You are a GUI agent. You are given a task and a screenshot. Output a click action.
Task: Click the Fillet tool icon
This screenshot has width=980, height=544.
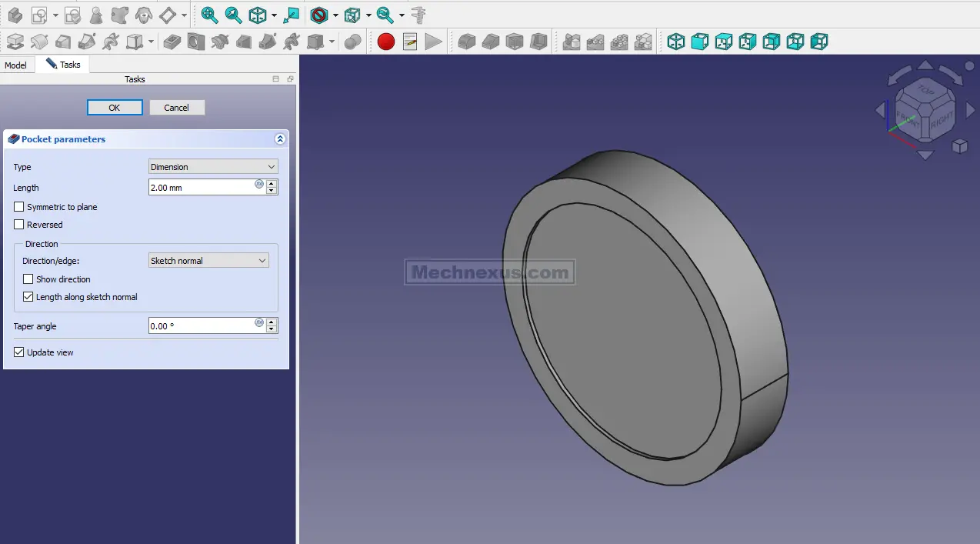[x=467, y=42]
